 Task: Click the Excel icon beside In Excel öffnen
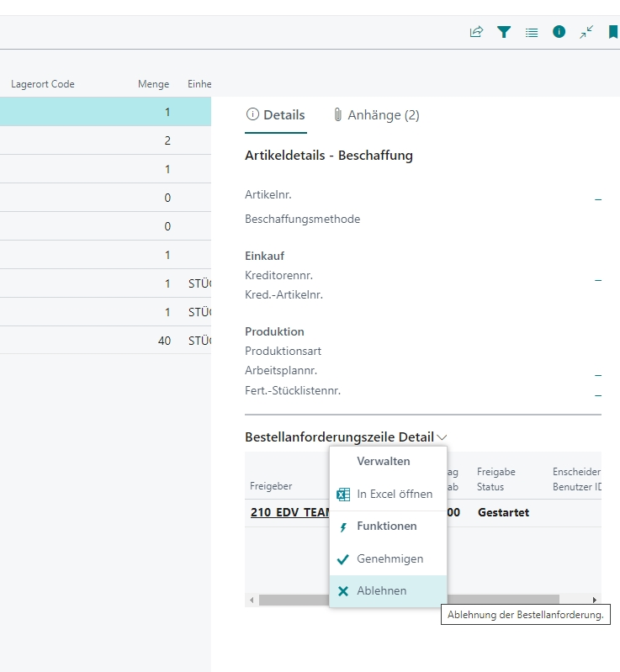tap(343, 495)
